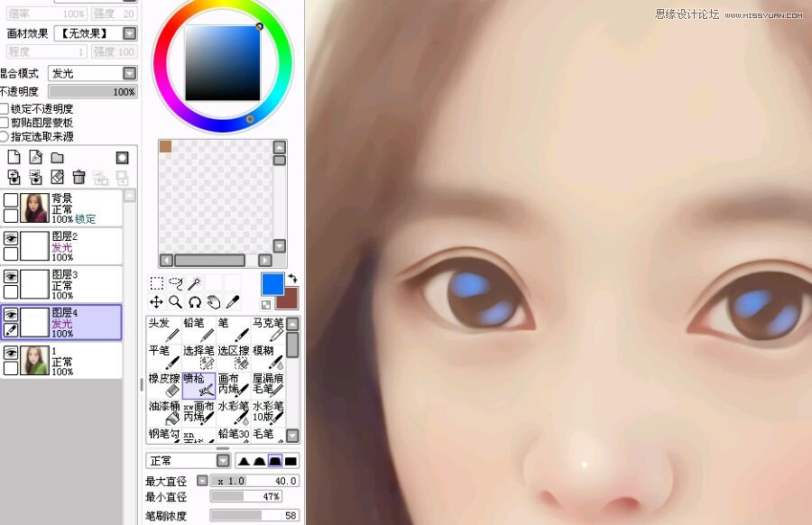The height and width of the screenshot is (525, 812).
Task: Swap foreground and background colors
Action: coord(292,279)
